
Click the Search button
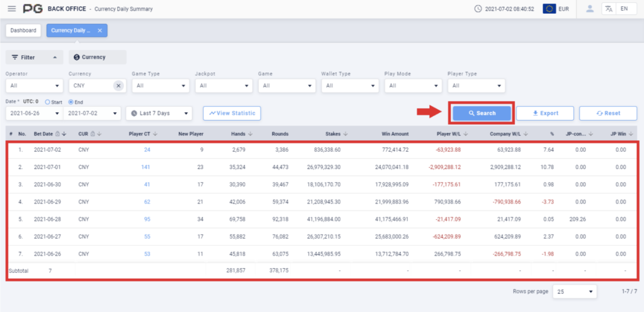(481, 113)
